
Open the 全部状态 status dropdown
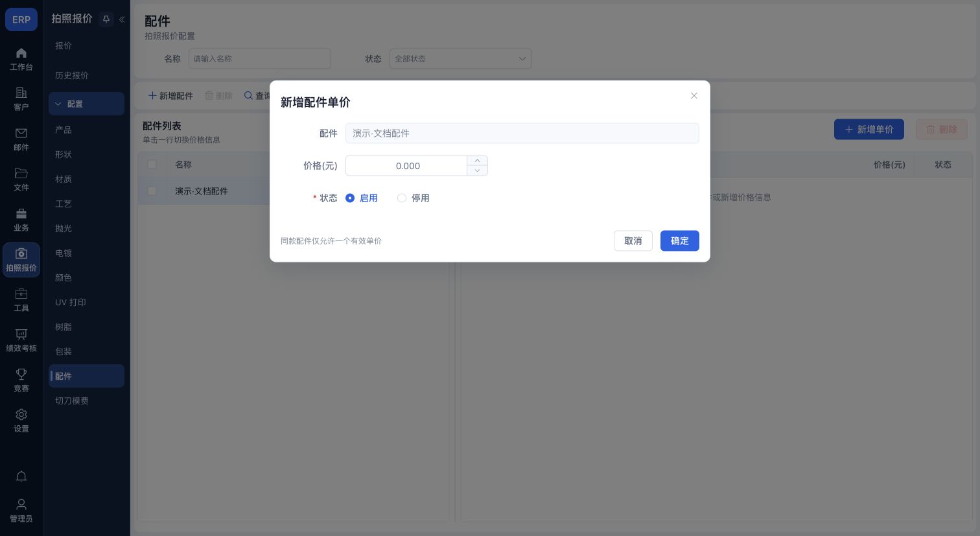(461, 59)
